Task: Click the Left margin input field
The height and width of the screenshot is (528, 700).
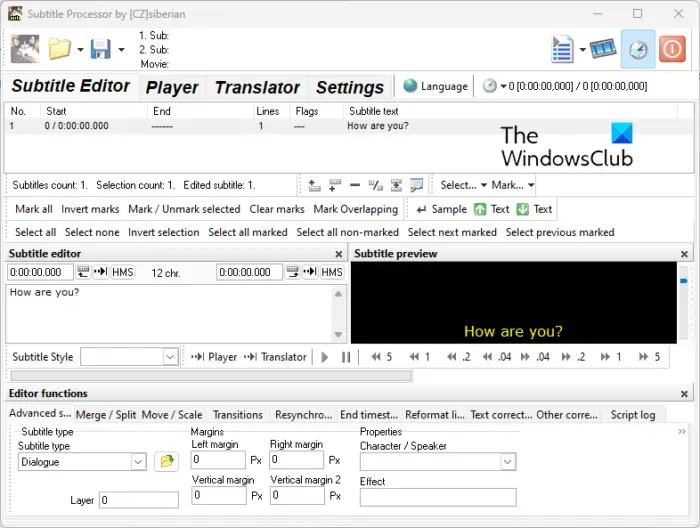Action: (218, 460)
